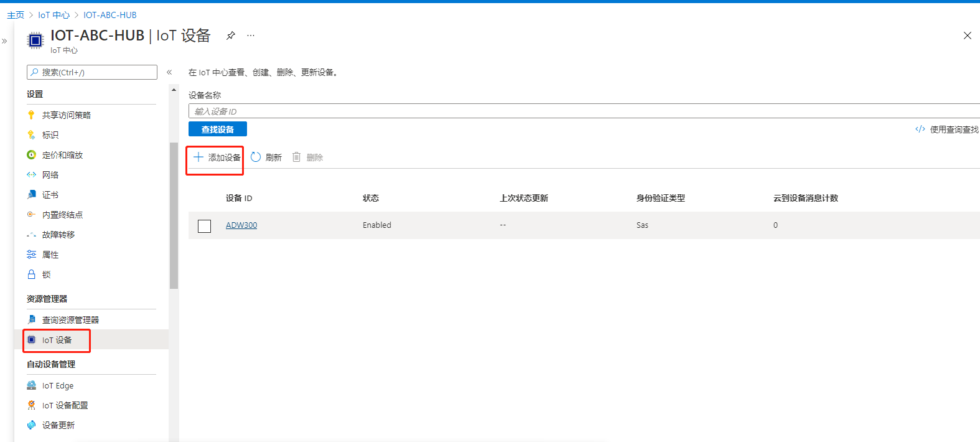The width and height of the screenshot is (980, 442).
Task: Open the 标识 menu item
Action: (x=50, y=135)
